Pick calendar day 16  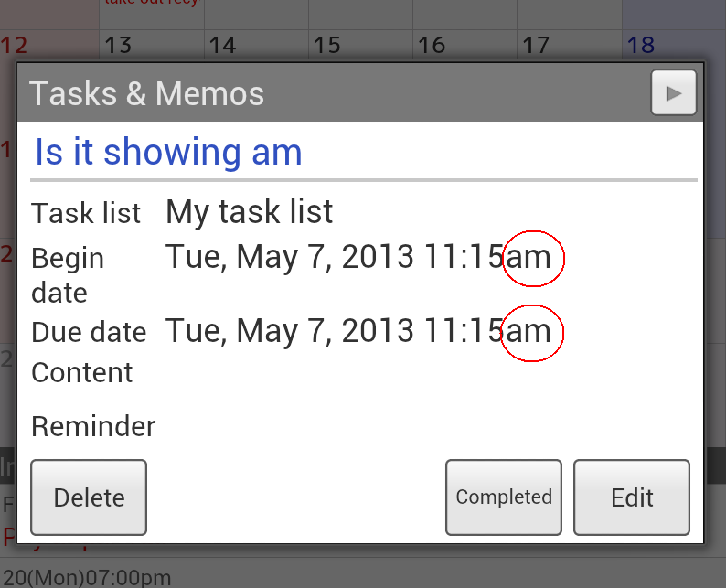tap(432, 45)
